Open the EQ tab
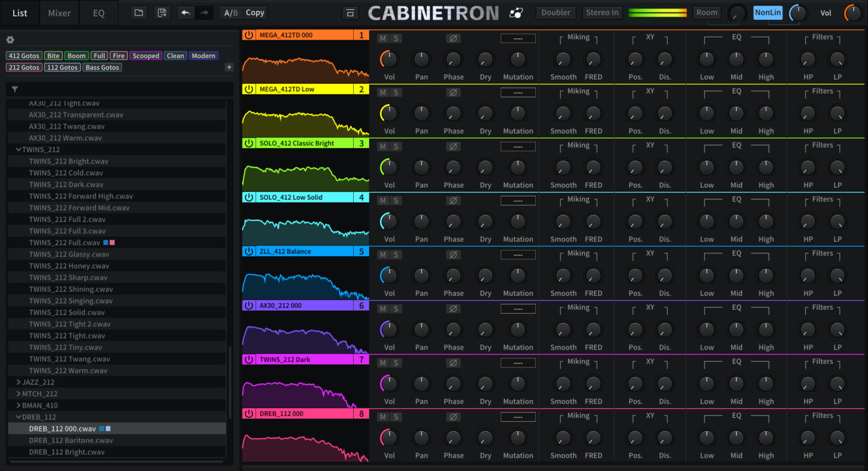 point(99,13)
